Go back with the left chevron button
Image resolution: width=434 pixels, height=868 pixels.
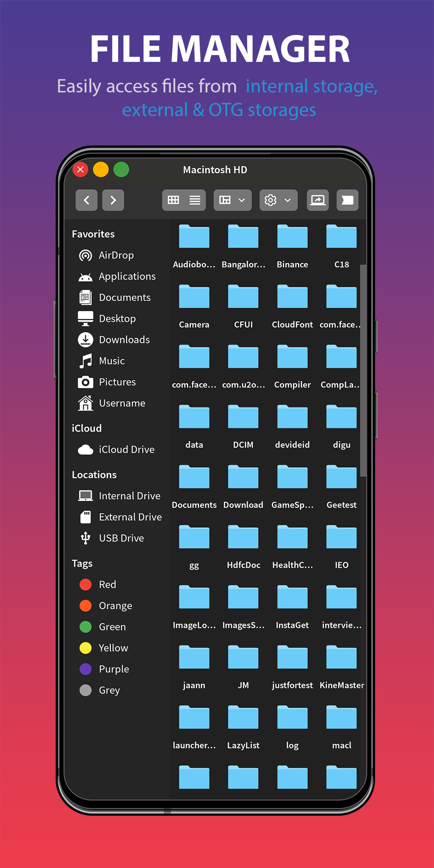[86, 200]
